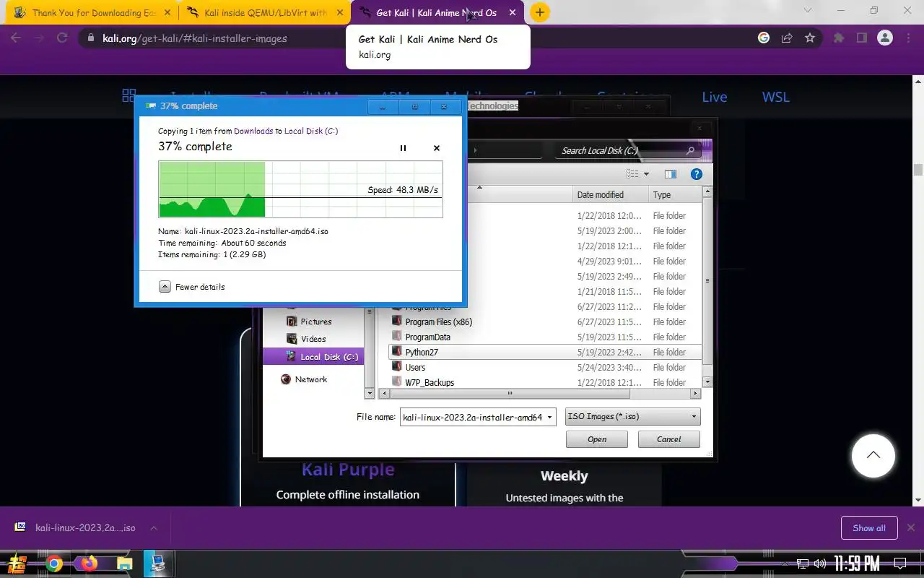This screenshot has width=924, height=578.
Task: Expand download options chevron for ISO
Action: [154, 528]
